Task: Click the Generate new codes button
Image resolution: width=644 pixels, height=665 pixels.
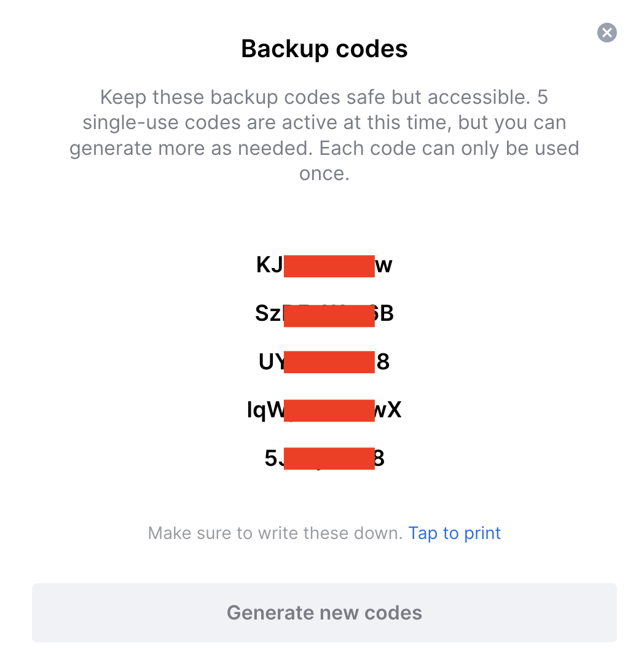Action: (x=324, y=612)
